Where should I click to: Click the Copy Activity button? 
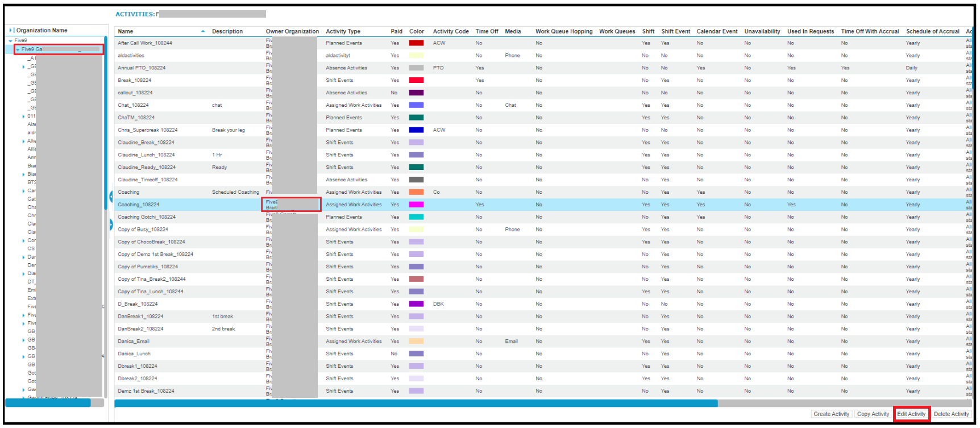coord(873,414)
